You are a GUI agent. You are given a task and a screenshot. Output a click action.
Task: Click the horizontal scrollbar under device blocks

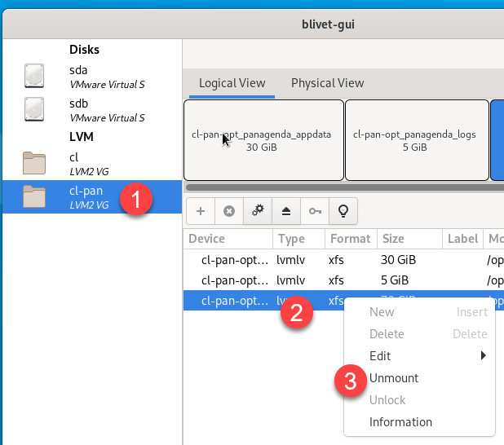(345, 187)
